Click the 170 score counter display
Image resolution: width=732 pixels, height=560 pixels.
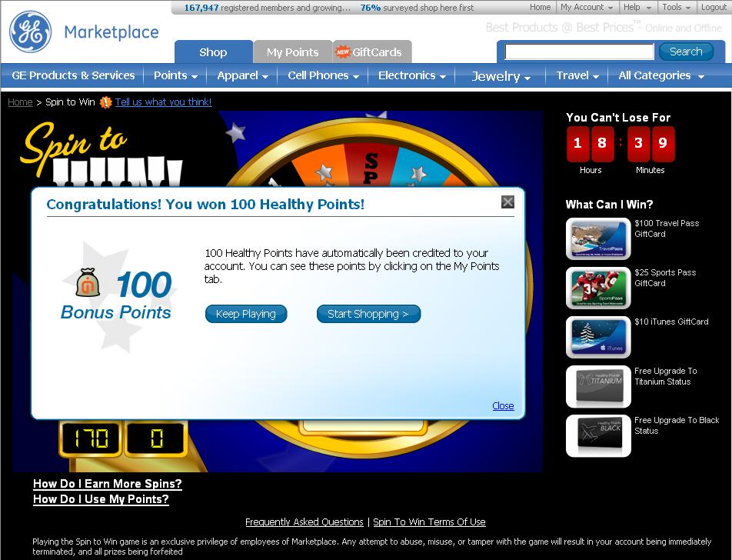(x=91, y=438)
